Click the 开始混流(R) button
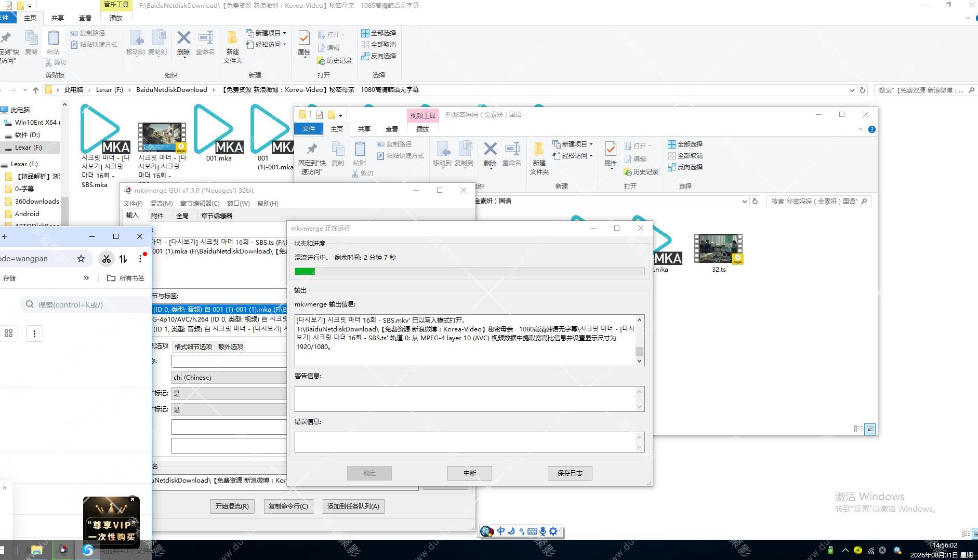This screenshot has height=560, width=978. pos(232,506)
